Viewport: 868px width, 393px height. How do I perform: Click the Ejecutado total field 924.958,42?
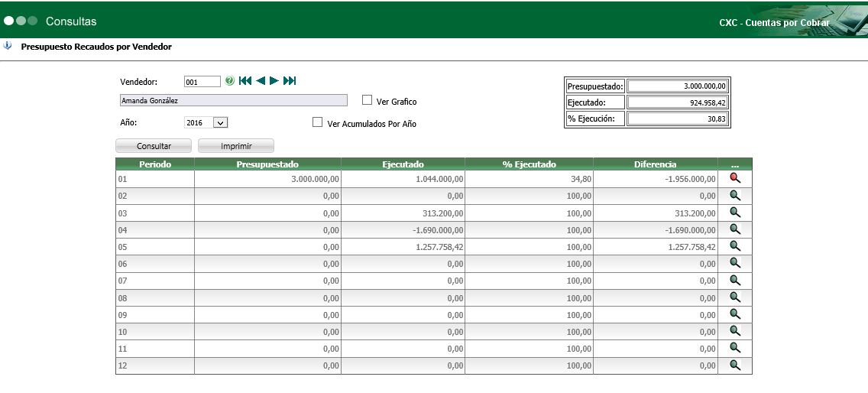pos(679,102)
